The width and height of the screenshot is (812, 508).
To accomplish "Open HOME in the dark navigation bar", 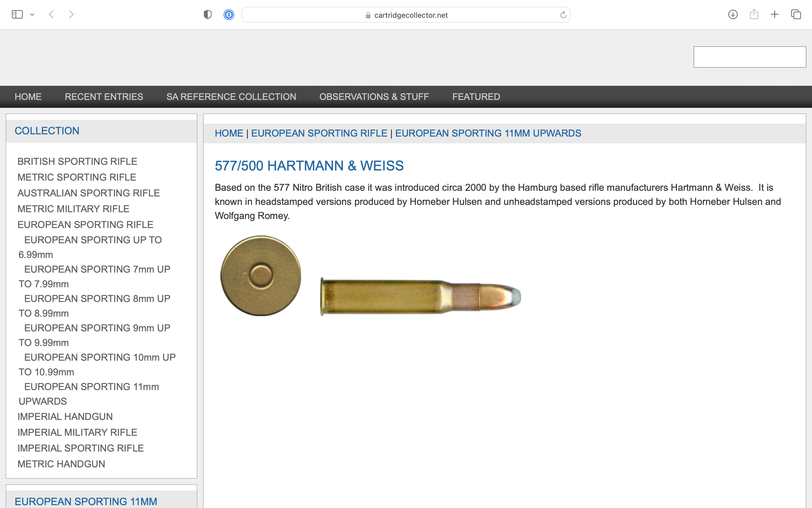I will (x=28, y=97).
